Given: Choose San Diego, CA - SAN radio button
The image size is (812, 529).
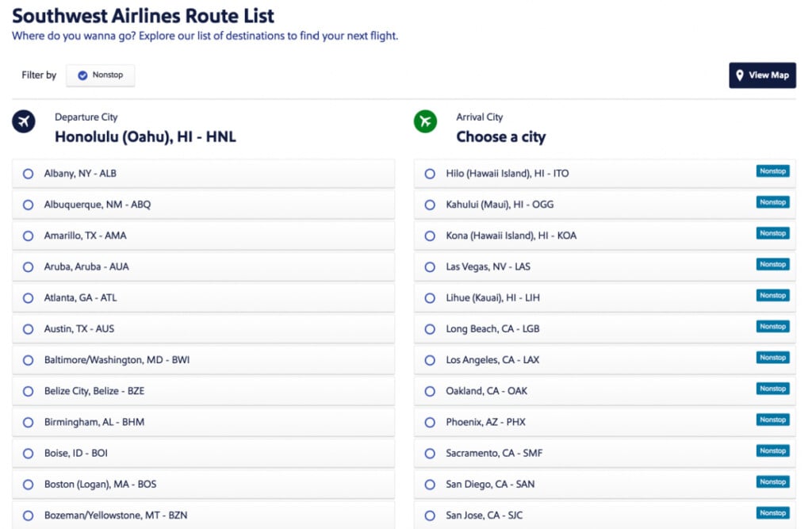Looking at the screenshot, I should (x=430, y=485).
